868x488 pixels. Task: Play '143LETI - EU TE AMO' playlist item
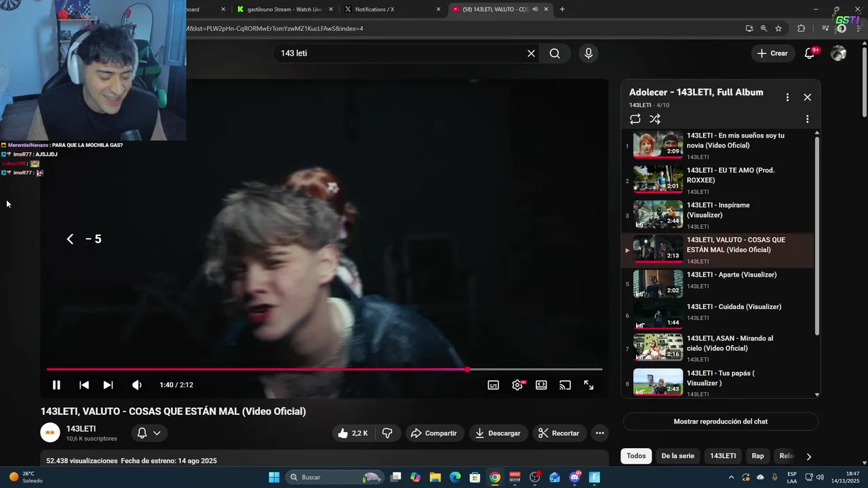[x=717, y=180]
